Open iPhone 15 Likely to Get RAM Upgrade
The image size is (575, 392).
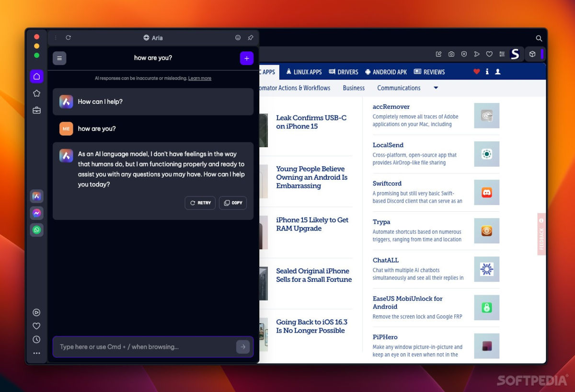pyautogui.click(x=312, y=224)
